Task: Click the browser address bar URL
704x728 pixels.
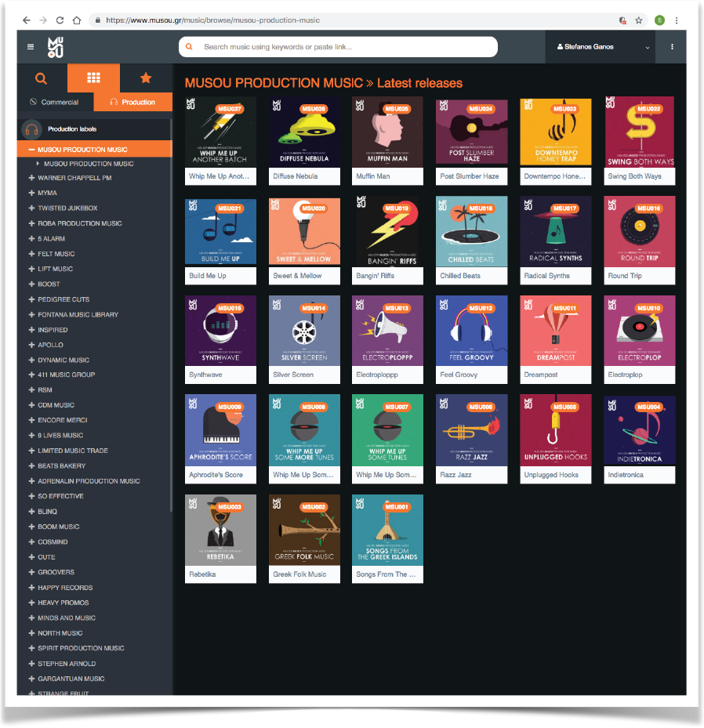Action: pos(212,20)
